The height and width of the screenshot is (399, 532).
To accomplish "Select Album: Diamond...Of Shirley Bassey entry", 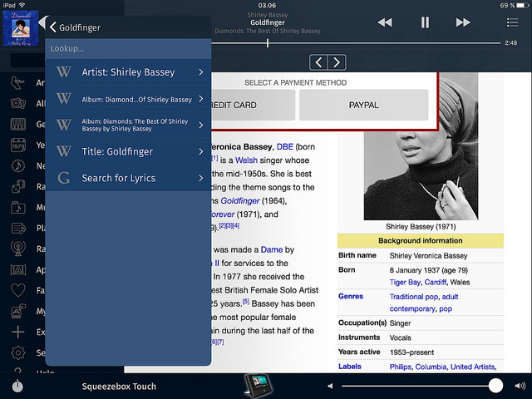I will pyautogui.click(x=128, y=98).
